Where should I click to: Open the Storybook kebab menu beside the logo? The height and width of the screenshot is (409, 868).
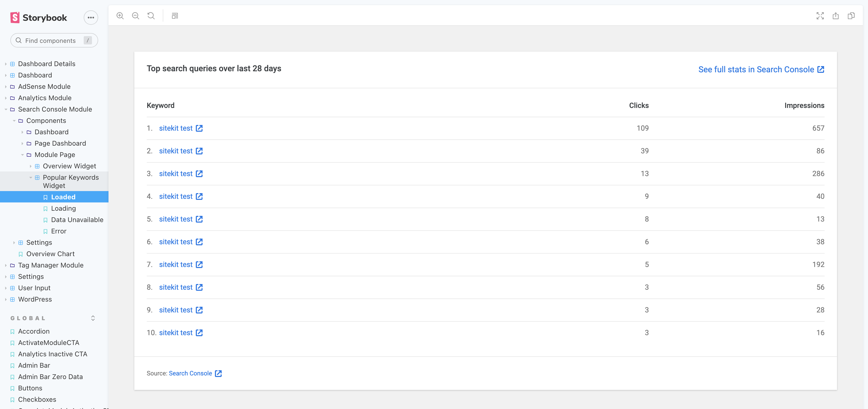click(x=90, y=18)
